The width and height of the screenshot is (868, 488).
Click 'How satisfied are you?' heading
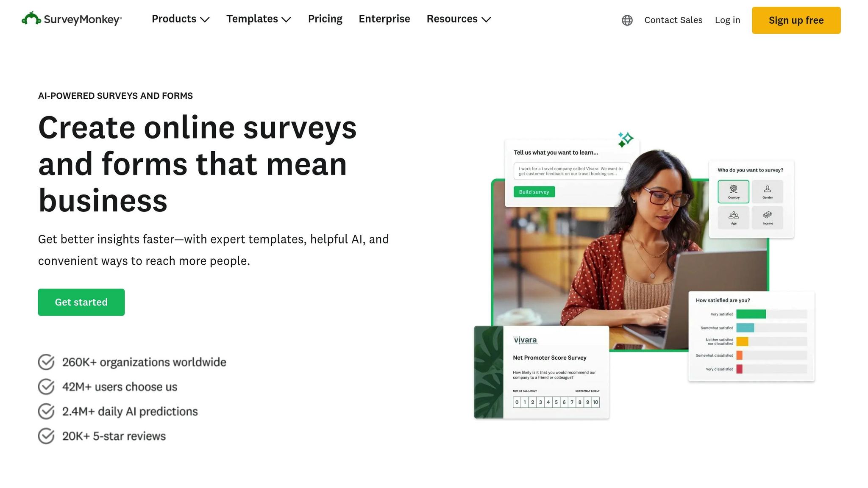[x=723, y=300]
